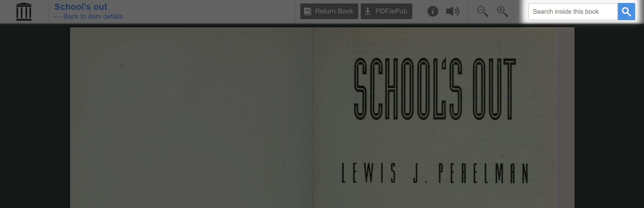The image size is (644, 208).
Task: Click the large SCHOOL'S OUT title graphic
Action: (x=435, y=89)
